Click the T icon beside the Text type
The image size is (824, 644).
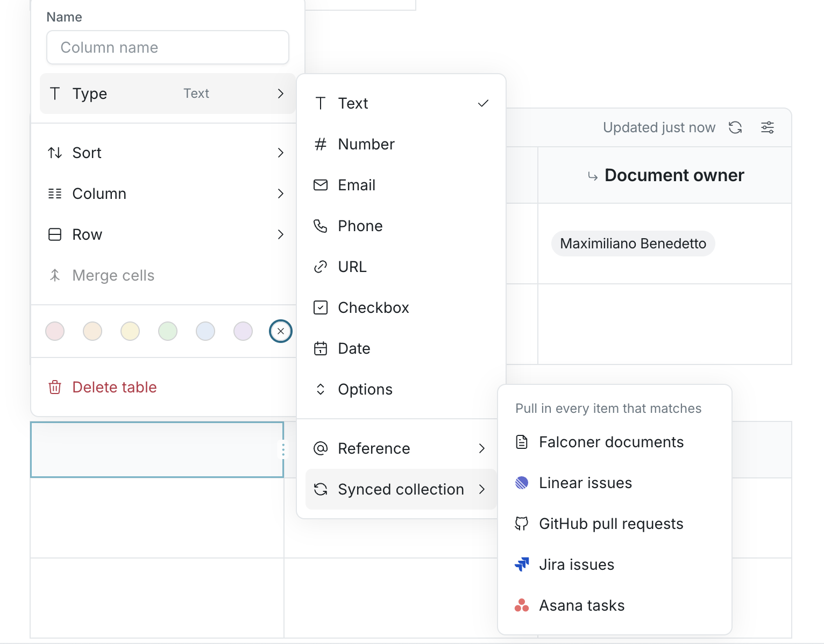(321, 103)
